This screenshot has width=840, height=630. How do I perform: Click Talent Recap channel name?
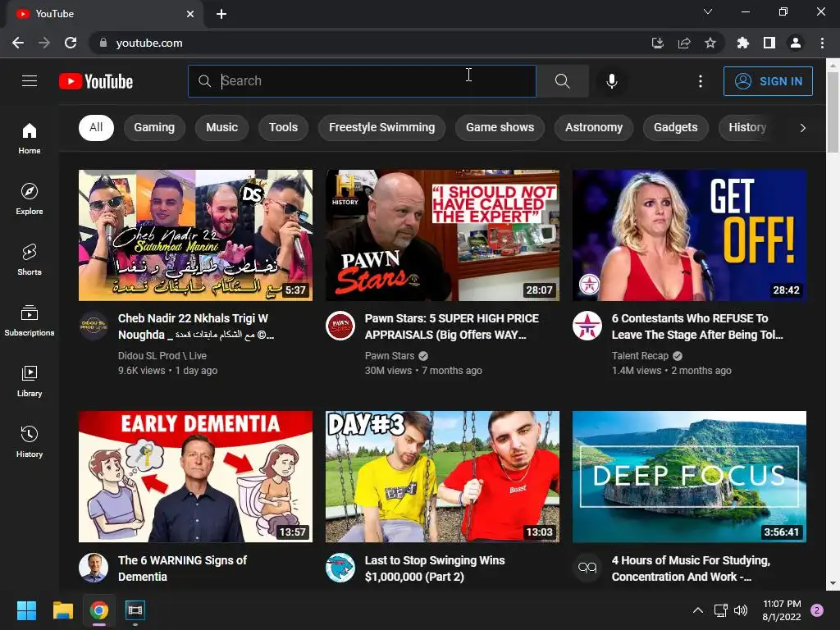point(640,356)
